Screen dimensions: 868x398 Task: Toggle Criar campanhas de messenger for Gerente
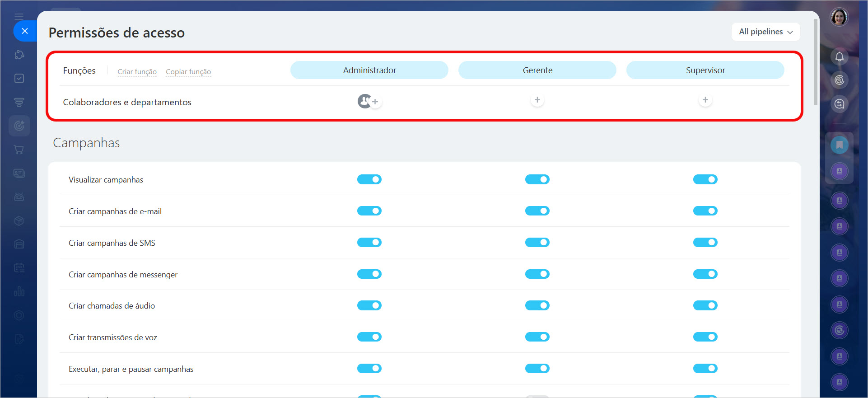pos(537,274)
